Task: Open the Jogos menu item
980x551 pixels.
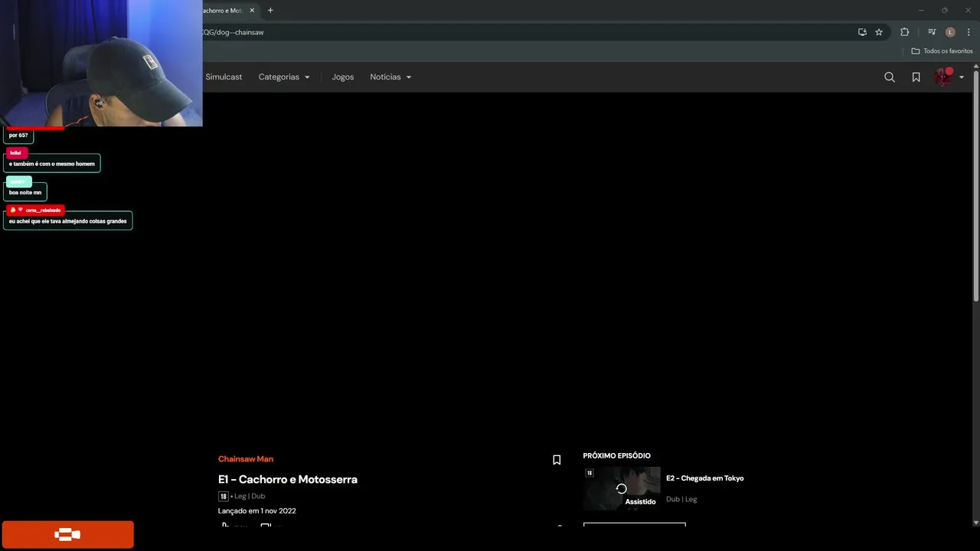Action: pyautogui.click(x=343, y=77)
